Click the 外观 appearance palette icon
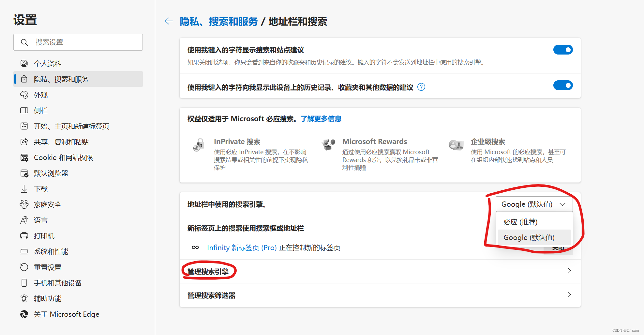644x335 pixels. [x=24, y=95]
